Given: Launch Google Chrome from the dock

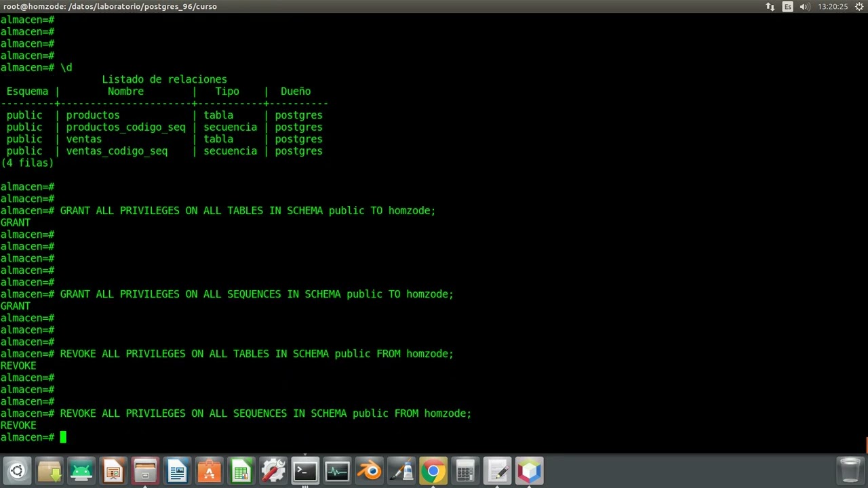Looking at the screenshot, I should pos(433,471).
